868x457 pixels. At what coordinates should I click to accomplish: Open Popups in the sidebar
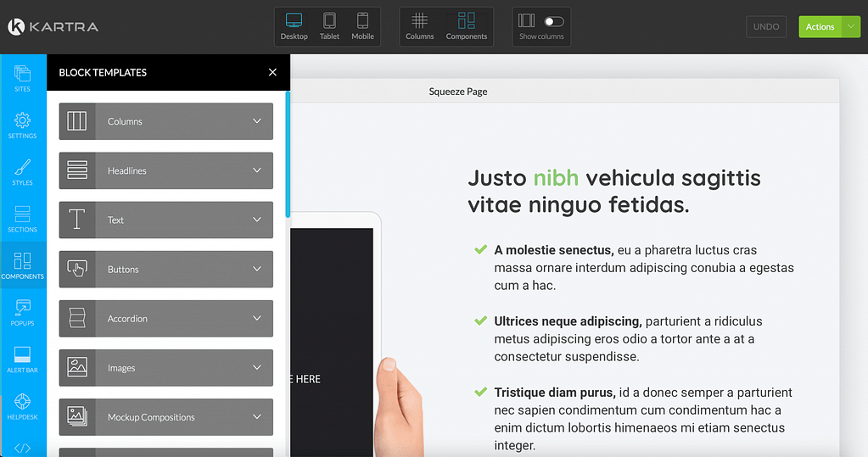(23, 311)
